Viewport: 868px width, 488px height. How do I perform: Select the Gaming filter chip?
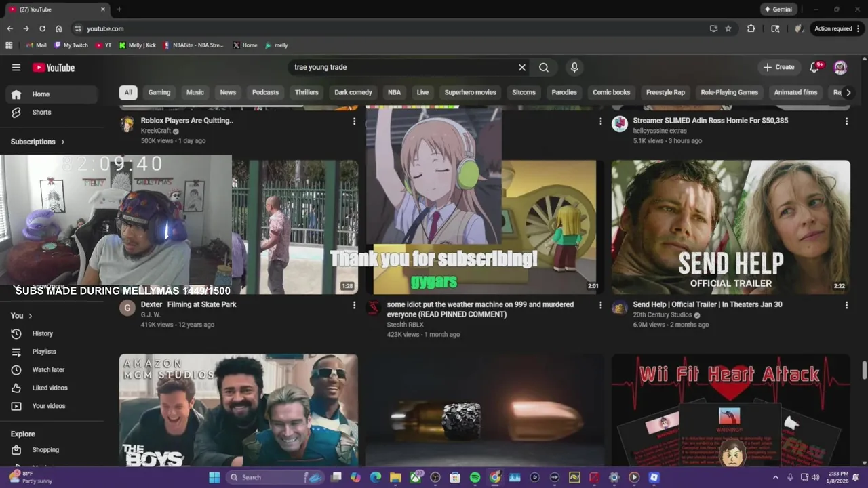point(159,92)
